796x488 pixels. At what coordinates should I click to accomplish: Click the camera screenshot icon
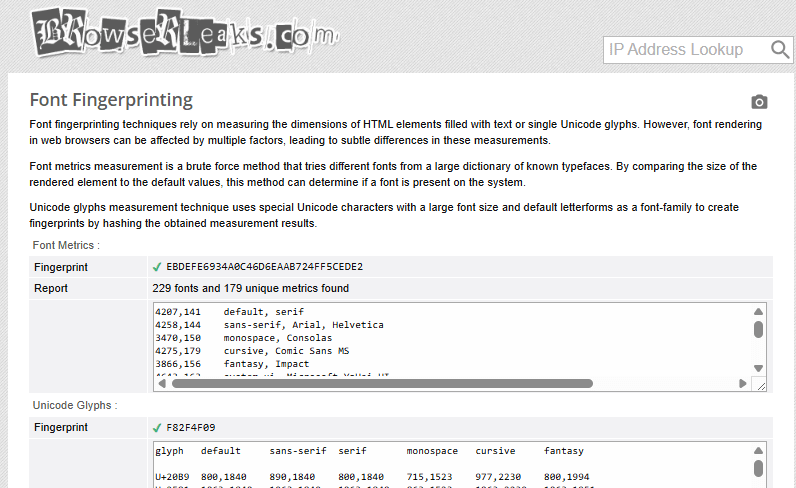(759, 102)
